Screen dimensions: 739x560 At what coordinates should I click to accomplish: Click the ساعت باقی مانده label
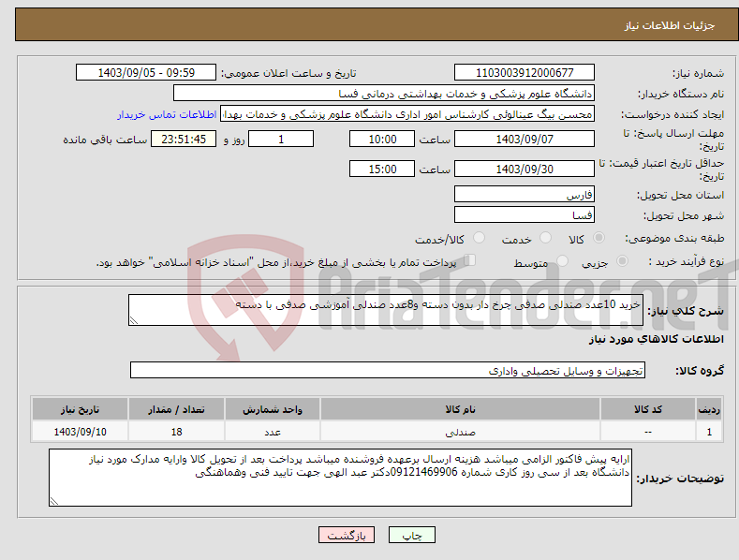(105, 140)
